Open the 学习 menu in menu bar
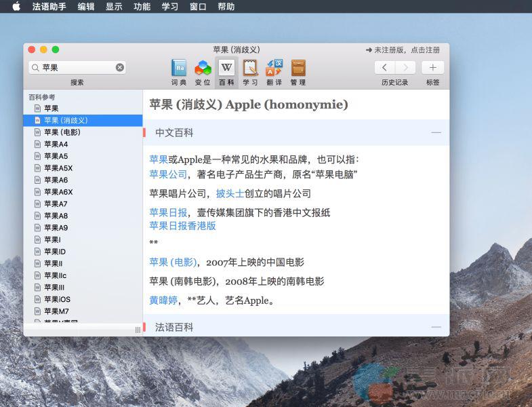 pos(170,7)
